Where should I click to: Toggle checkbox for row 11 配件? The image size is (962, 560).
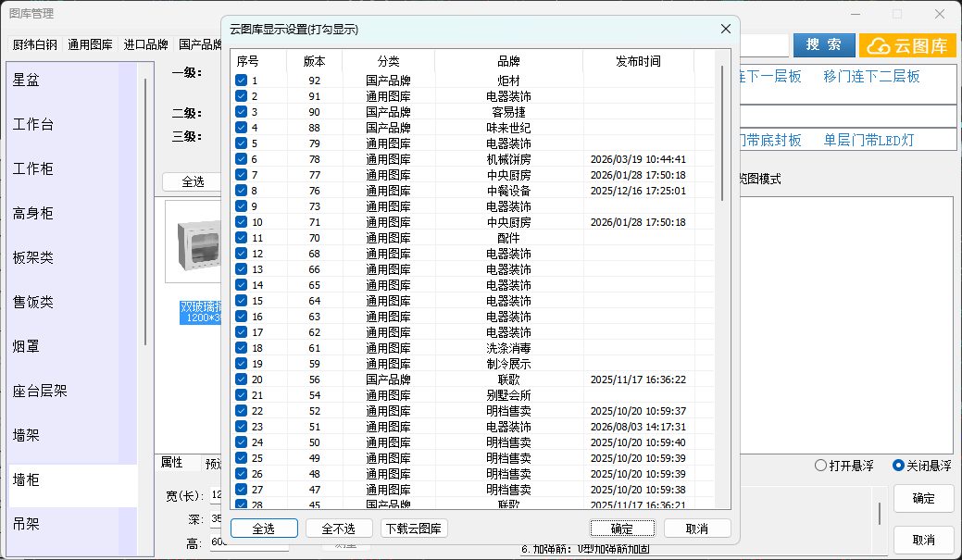coord(241,237)
